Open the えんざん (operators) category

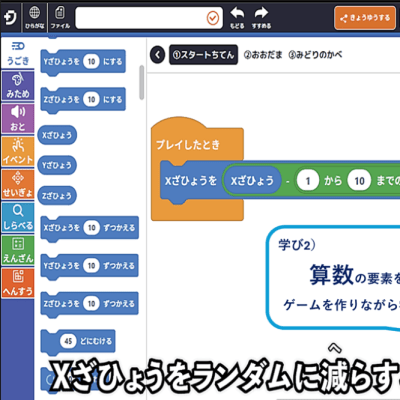pos(18,250)
